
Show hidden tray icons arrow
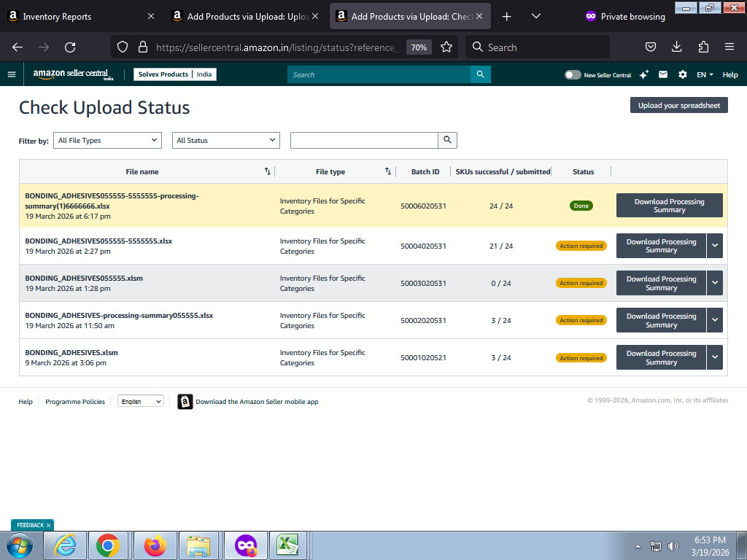click(x=638, y=545)
